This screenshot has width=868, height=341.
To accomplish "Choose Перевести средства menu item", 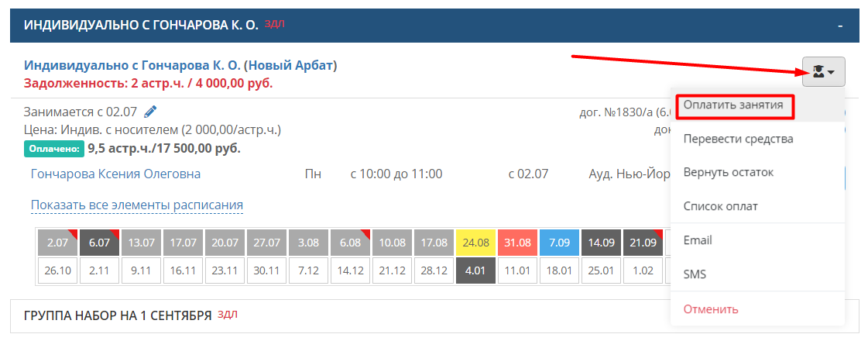I will coord(739,139).
